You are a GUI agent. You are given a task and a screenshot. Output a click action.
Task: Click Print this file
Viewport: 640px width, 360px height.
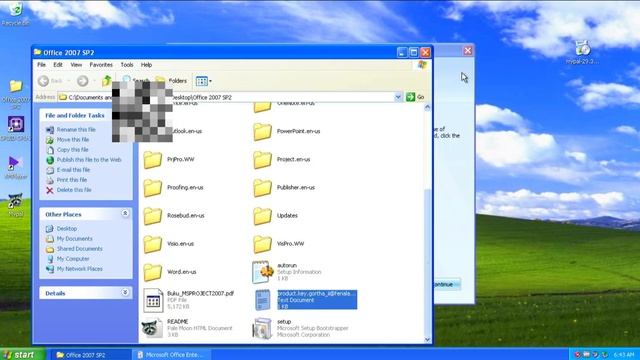(67, 180)
